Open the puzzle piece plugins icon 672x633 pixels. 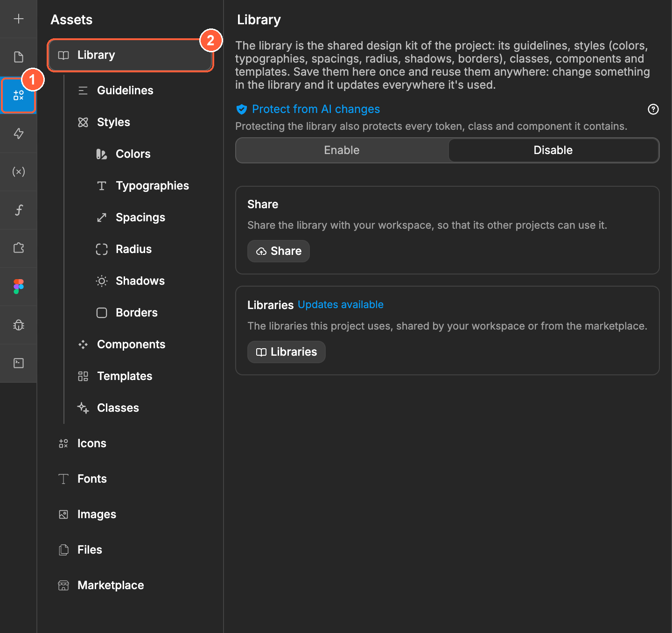click(x=19, y=248)
